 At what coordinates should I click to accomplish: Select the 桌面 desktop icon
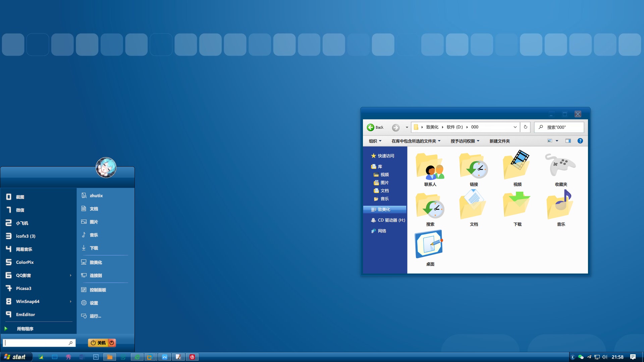pyautogui.click(x=430, y=244)
